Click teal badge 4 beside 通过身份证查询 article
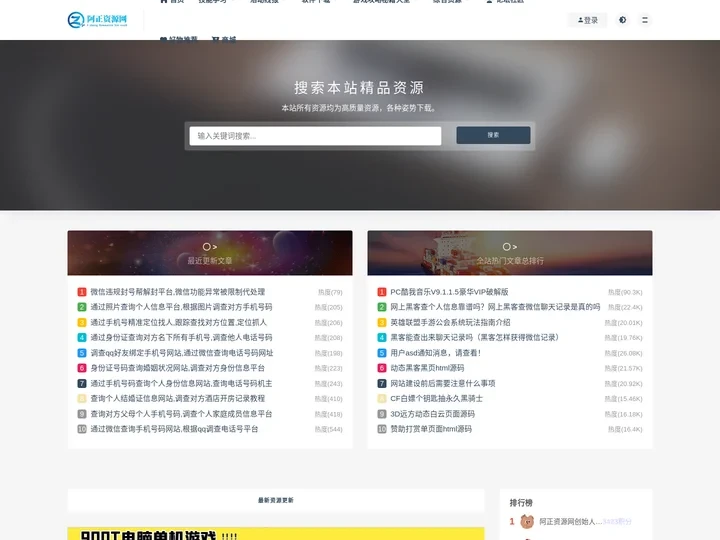Viewport: 720px width, 540px height. (82, 338)
